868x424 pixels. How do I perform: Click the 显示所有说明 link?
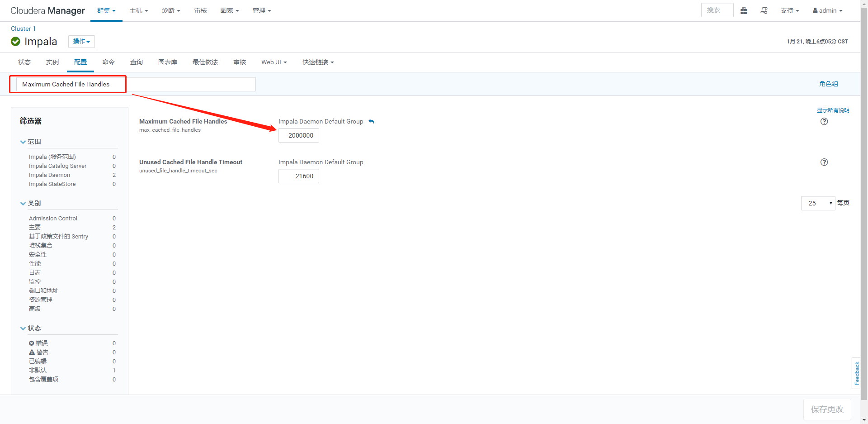(832, 110)
